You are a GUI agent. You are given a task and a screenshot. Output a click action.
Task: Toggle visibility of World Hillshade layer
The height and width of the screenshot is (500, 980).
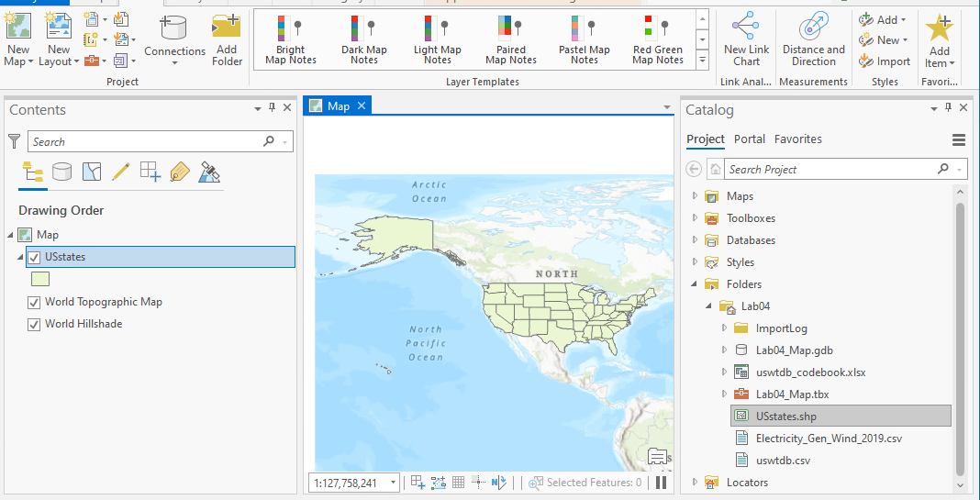click(x=34, y=325)
